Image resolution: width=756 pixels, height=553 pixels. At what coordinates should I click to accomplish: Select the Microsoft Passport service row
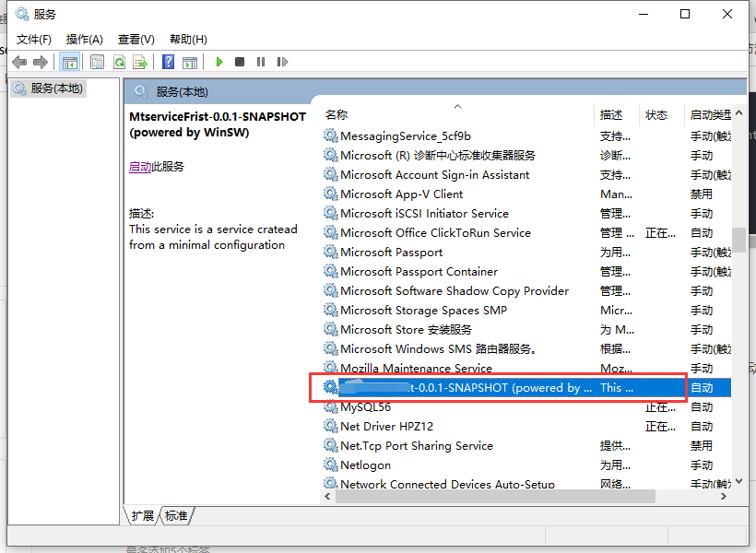526,253
